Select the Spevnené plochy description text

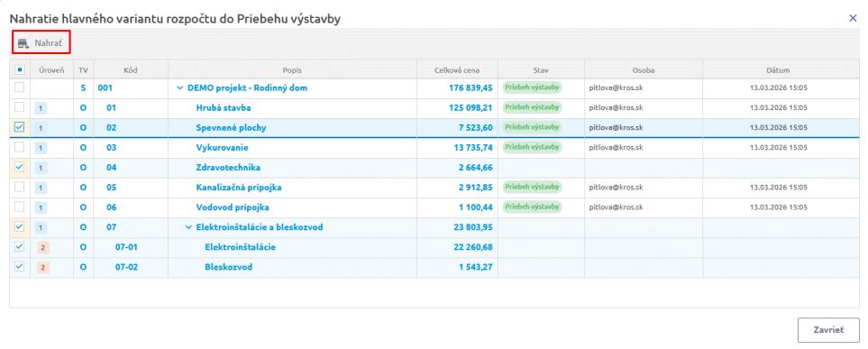coord(231,127)
